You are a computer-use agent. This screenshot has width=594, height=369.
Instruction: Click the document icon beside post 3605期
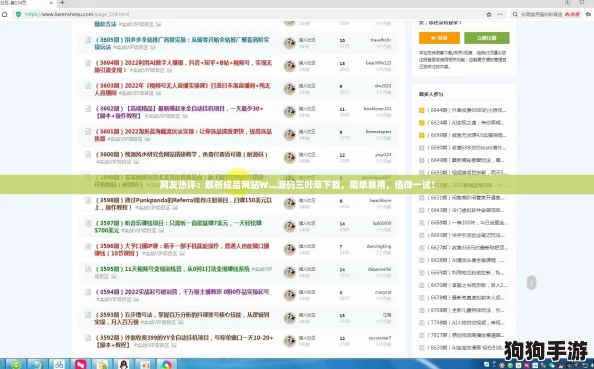coord(88,40)
